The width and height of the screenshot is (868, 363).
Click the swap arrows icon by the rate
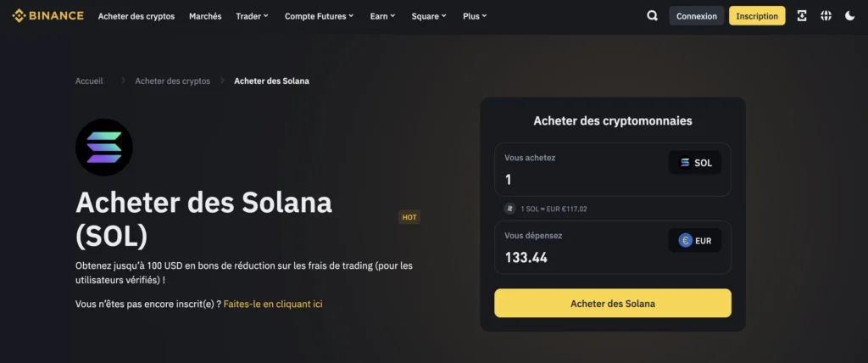coord(509,209)
